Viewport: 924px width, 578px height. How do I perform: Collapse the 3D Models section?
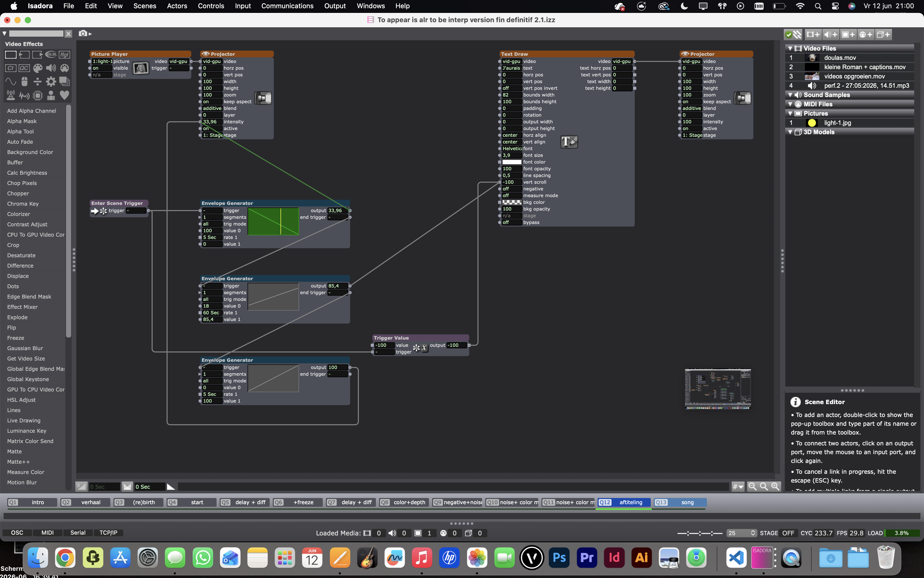(790, 132)
